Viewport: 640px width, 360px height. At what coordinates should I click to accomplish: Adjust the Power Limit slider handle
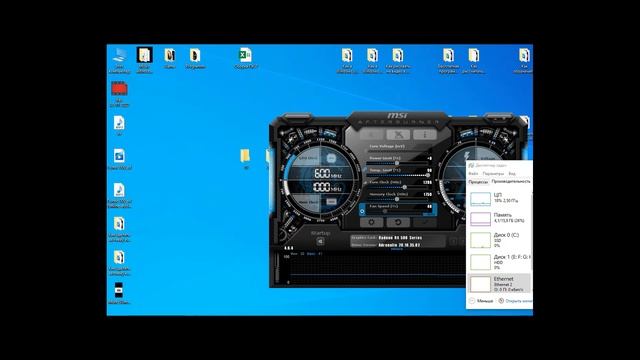click(x=397, y=163)
